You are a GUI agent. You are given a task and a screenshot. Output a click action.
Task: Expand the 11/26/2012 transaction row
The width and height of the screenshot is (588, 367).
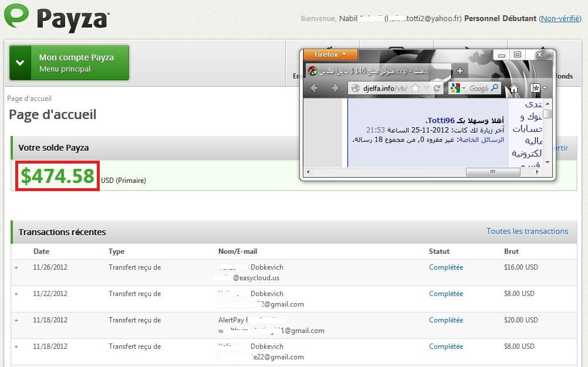click(16, 268)
